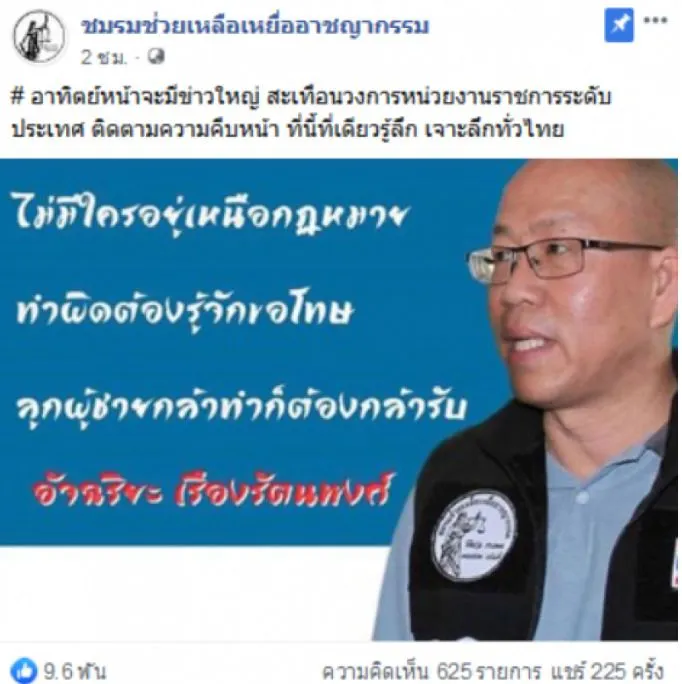Click the '2 ชม.' post timestamp
Screen dimensions: 682x684
[x=104, y=57]
